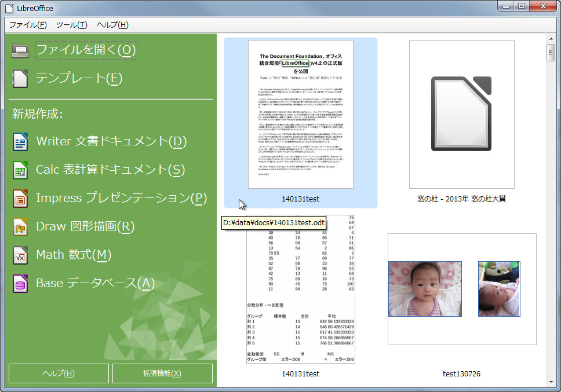Click the template page icon beside テンプレート
Viewport: 561px width, 392px height.
[19, 78]
